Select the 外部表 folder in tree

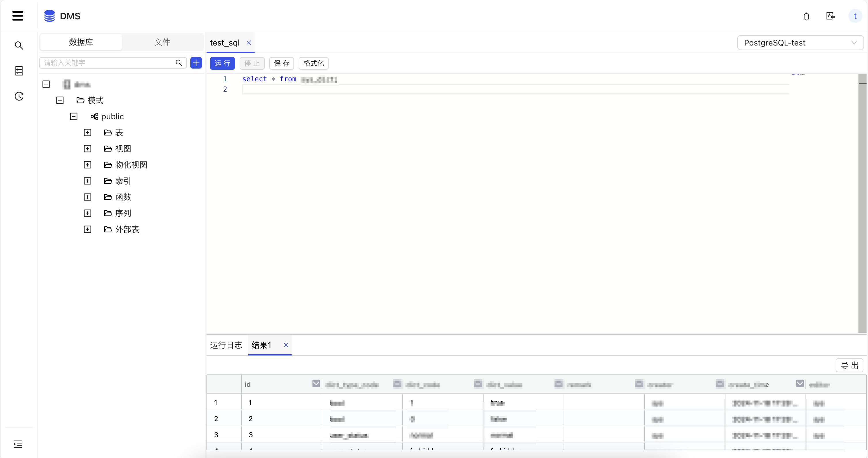122,230
